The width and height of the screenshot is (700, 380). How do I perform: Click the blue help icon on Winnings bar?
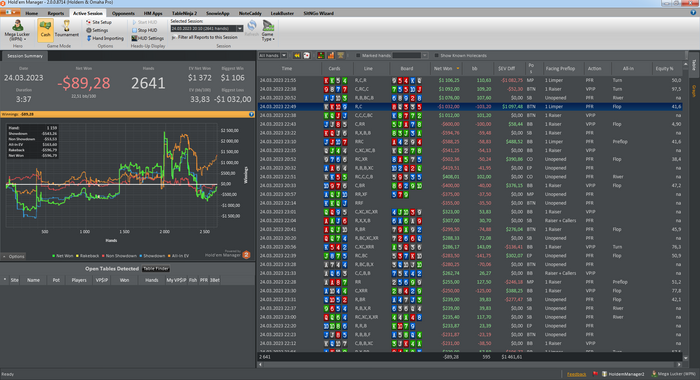251,114
